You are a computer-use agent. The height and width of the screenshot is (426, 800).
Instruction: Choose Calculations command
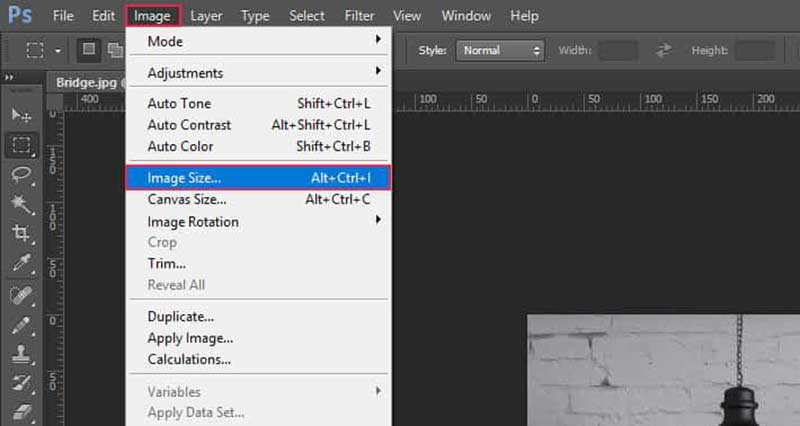259,360
